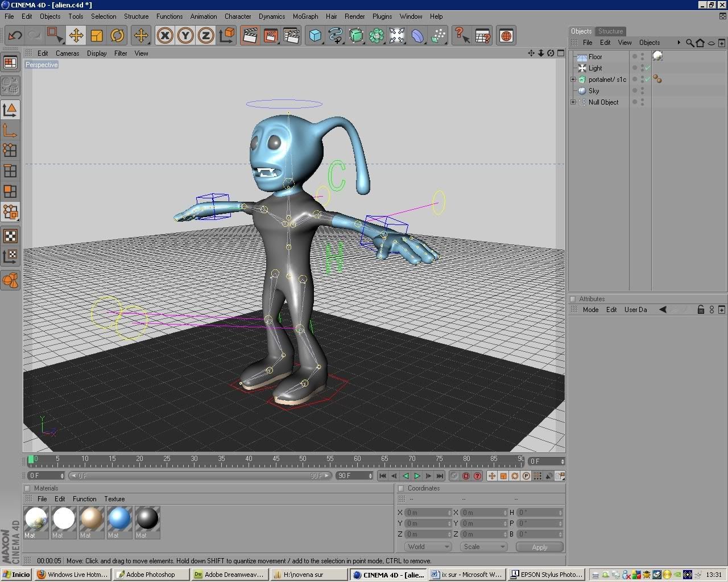Open the Character menu

coord(238,16)
